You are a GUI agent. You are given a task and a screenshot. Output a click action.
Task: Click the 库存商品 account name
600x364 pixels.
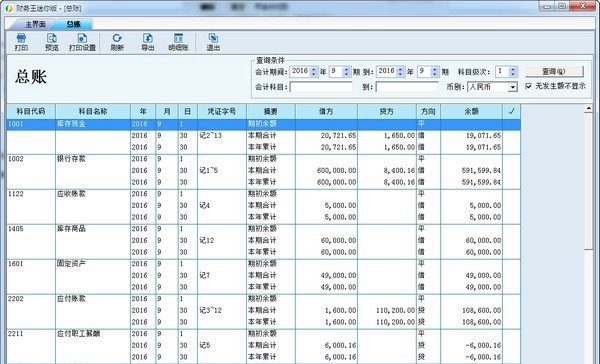(71, 229)
